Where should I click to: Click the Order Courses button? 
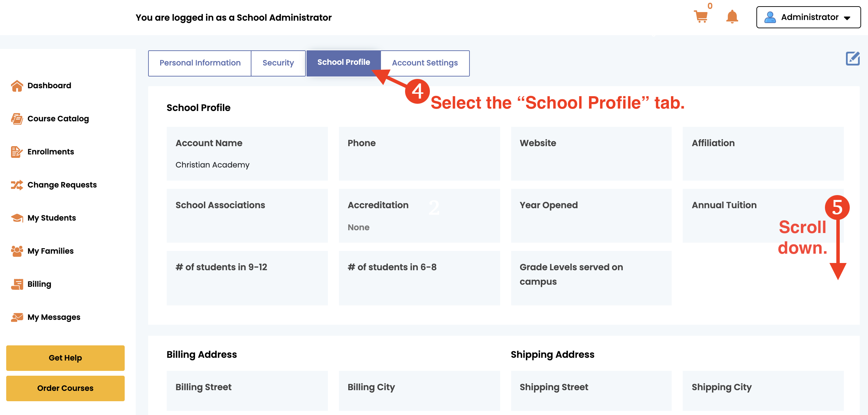[65, 388]
